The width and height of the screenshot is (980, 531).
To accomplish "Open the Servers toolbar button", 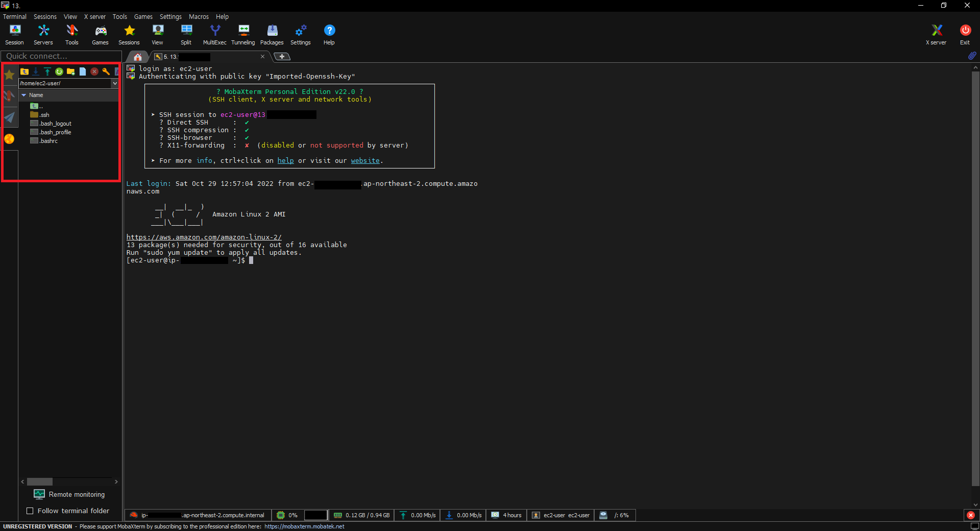I will pyautogui.click(x=43, y=35).
